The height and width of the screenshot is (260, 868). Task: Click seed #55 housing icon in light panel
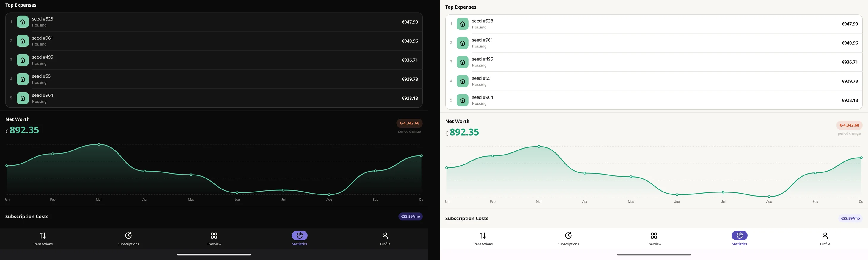(463, 81)
